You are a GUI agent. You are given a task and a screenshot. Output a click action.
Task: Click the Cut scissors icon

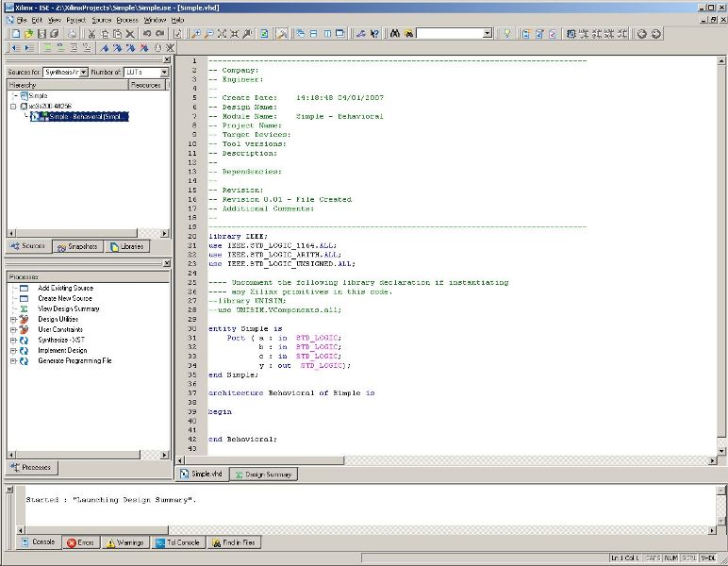point(91,33)
